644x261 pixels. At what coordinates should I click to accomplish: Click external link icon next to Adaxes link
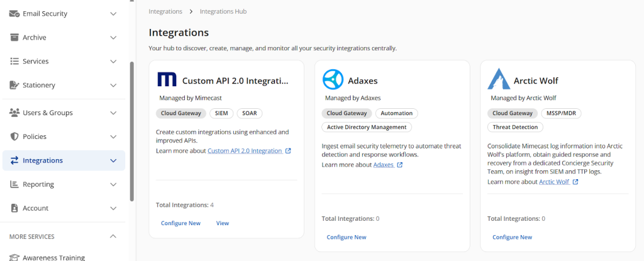(400, 165)
